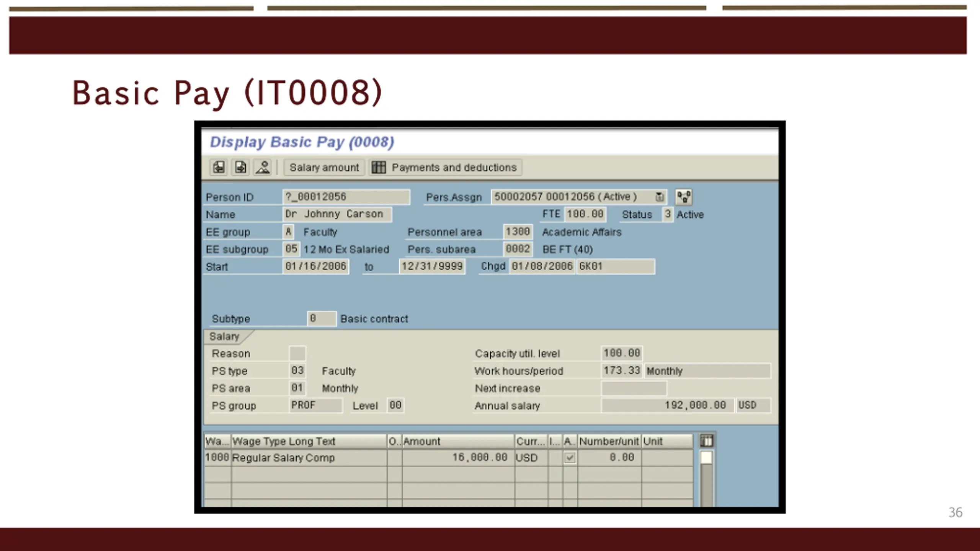Click the PS type field 03

[x=297, y=371]
